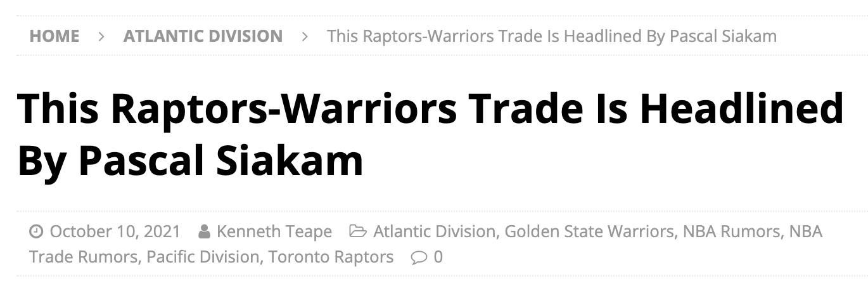
Task: Open the Atlantic Division category tag
Action: pyautogui.click(x=434, y=232)
